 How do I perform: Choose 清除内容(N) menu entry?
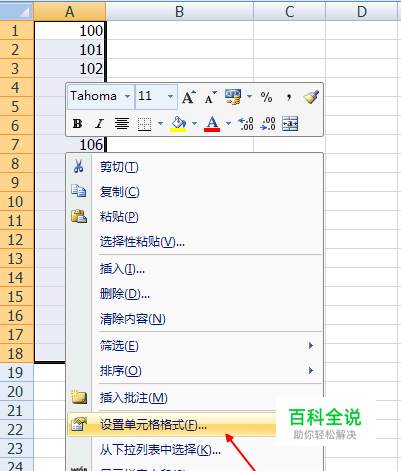click(x=195, y=319)
